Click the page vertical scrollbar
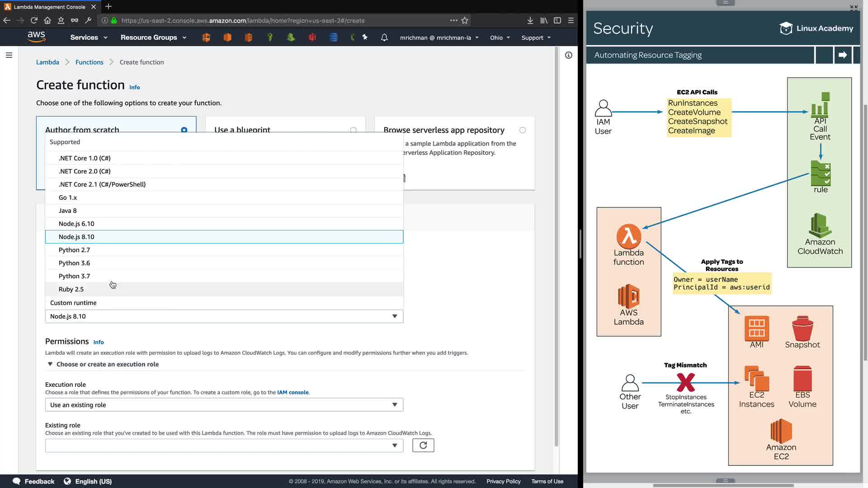The width and height of the screenshot is (868, 488). pyautogui.click(x=557, y=246)
